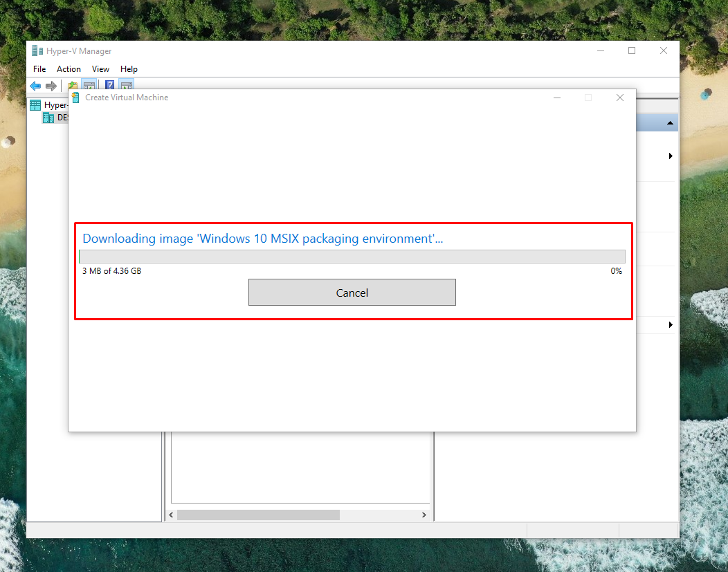Collapse the Actions pane section header arrow
728x572 pixels.
pyautogui.click(x=670, y=123)
